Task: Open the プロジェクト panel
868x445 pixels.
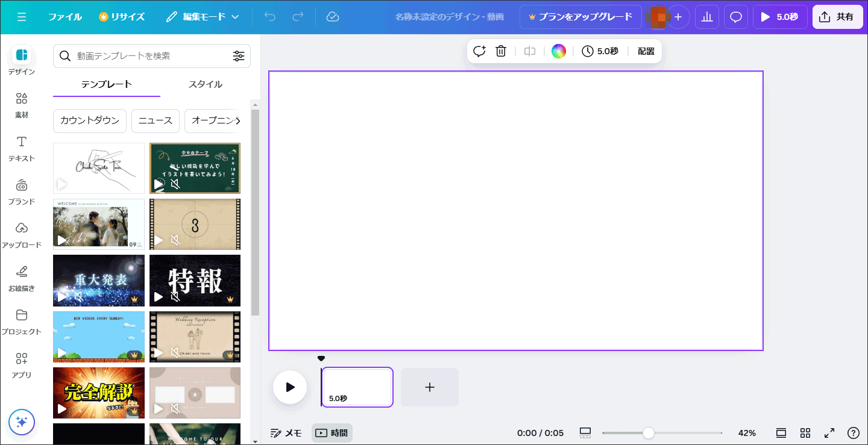Action: click(22, 322)
